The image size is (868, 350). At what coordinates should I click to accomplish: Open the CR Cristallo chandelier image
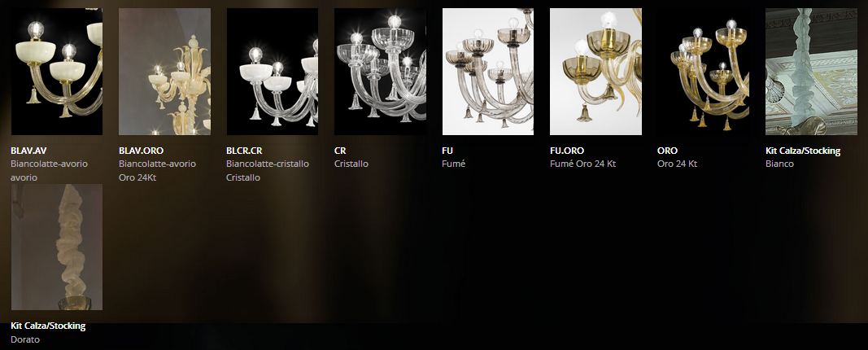tap(380, 72)
